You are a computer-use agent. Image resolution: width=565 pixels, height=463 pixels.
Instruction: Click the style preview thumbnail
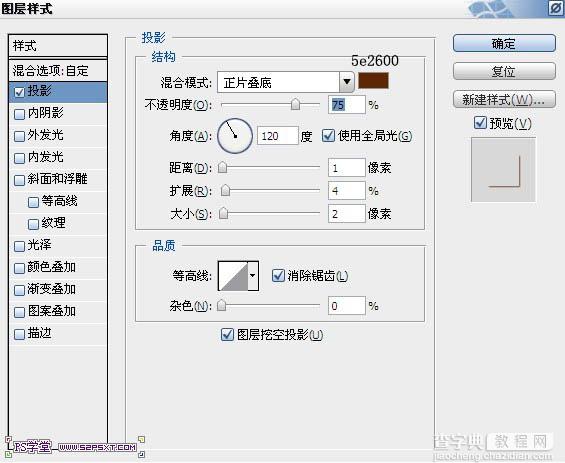click(503, 170)
